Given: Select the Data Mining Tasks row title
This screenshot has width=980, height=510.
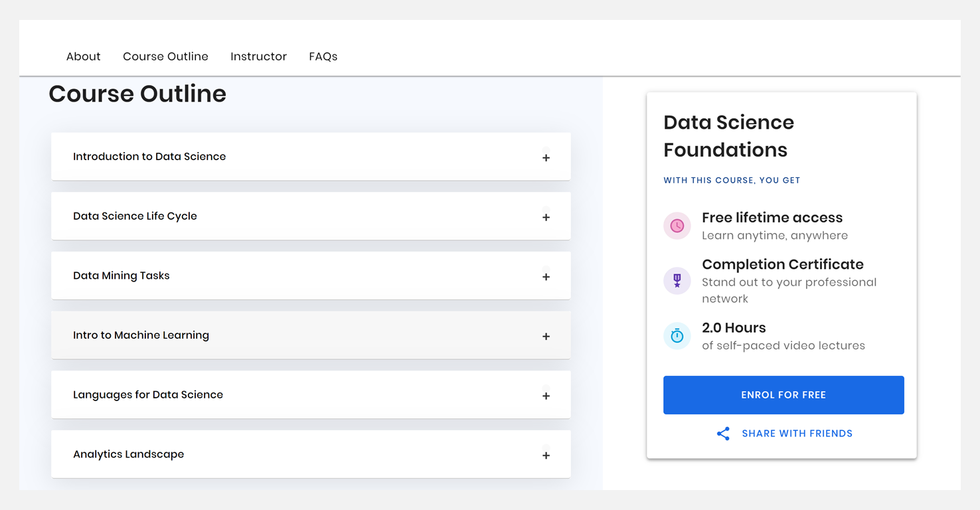Looking at the screenshot, I should [122, 276].
